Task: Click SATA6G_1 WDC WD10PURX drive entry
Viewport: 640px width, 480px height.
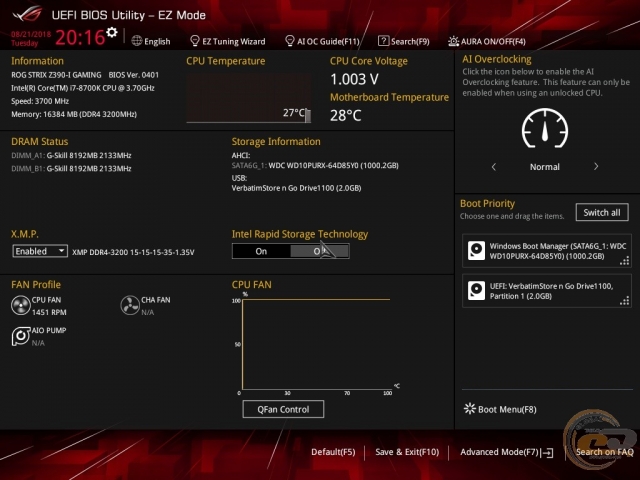Action: pos(315,165)
